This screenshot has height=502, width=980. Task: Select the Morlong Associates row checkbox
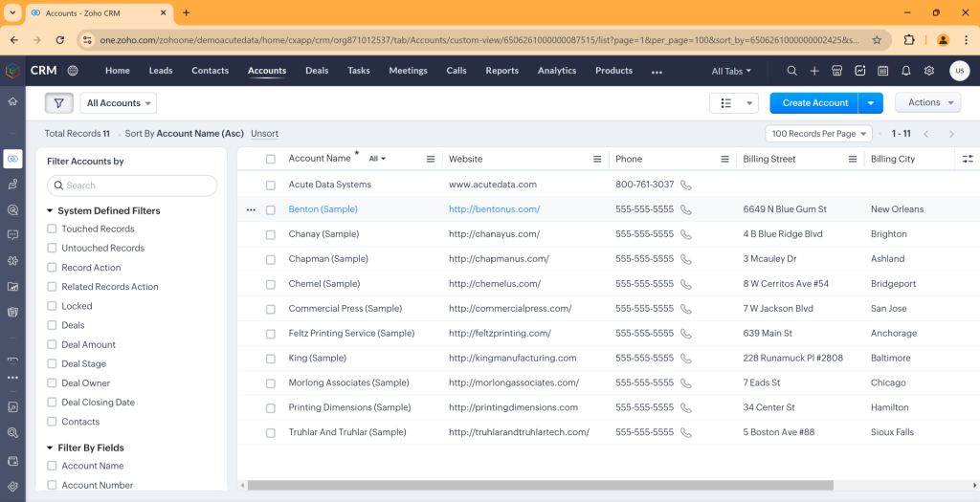[x=271, y=383]
